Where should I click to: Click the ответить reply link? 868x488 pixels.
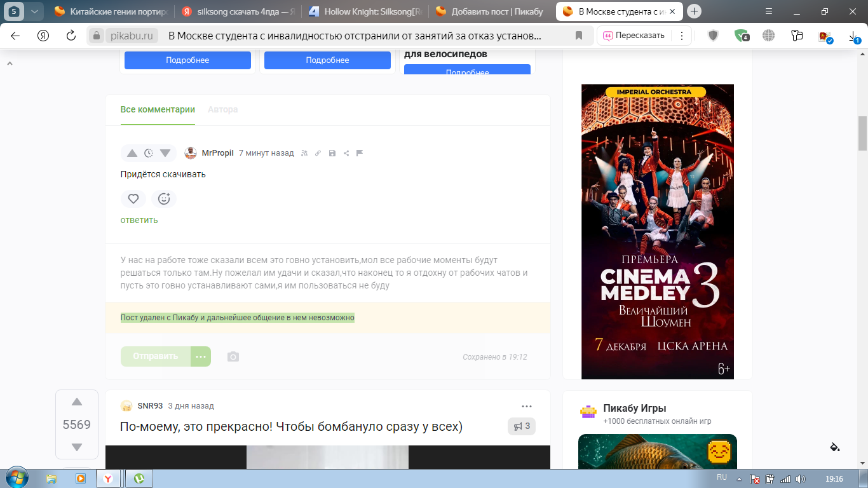pos(139,220)
